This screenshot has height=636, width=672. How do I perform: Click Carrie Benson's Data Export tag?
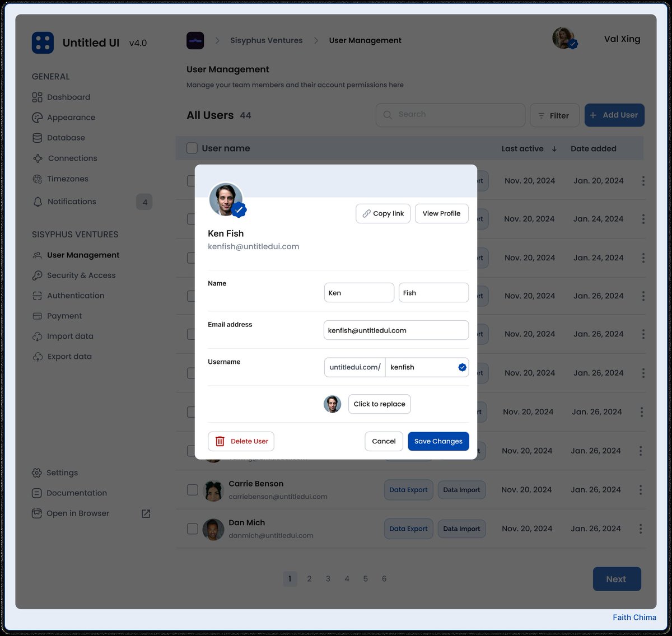click(x=408, y=490)
